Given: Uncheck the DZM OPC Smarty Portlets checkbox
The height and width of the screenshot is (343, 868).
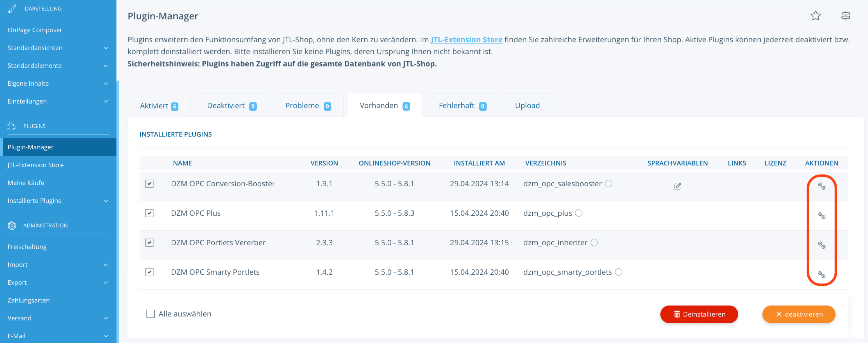Looking at the screenshot, I should point(149,272).
